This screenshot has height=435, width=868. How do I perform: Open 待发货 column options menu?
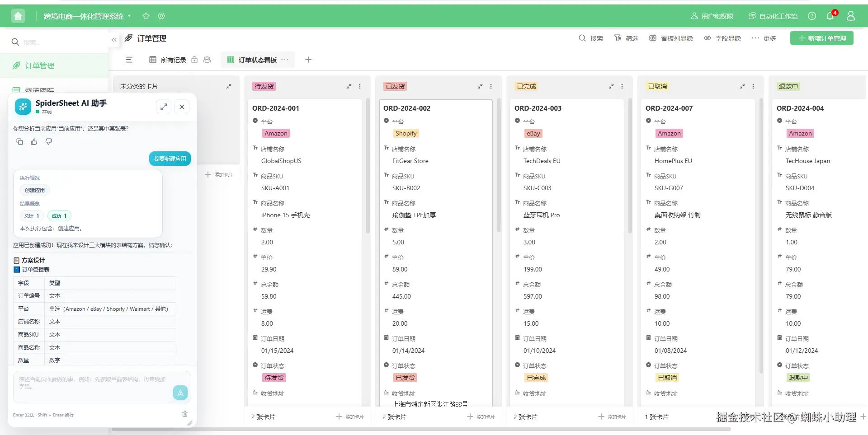pos(360,86)
